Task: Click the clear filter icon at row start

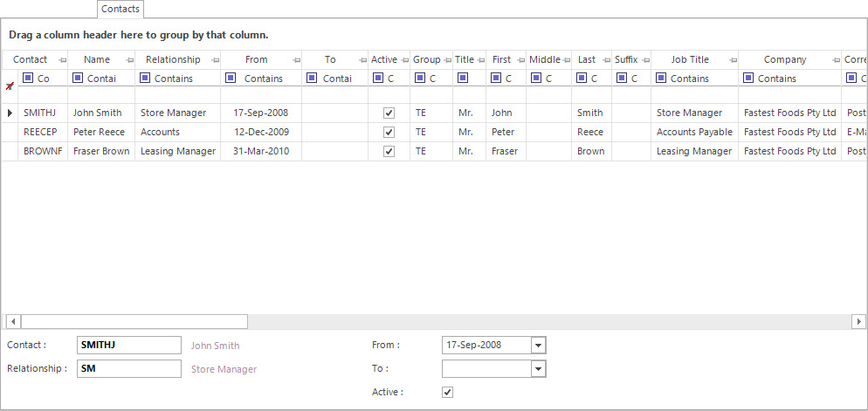Action: pos(10,86)
